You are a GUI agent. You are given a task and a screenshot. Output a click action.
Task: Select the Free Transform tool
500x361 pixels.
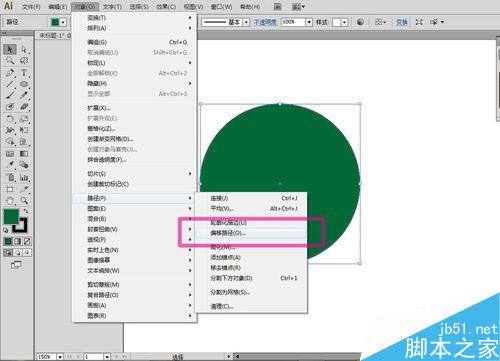24,130
